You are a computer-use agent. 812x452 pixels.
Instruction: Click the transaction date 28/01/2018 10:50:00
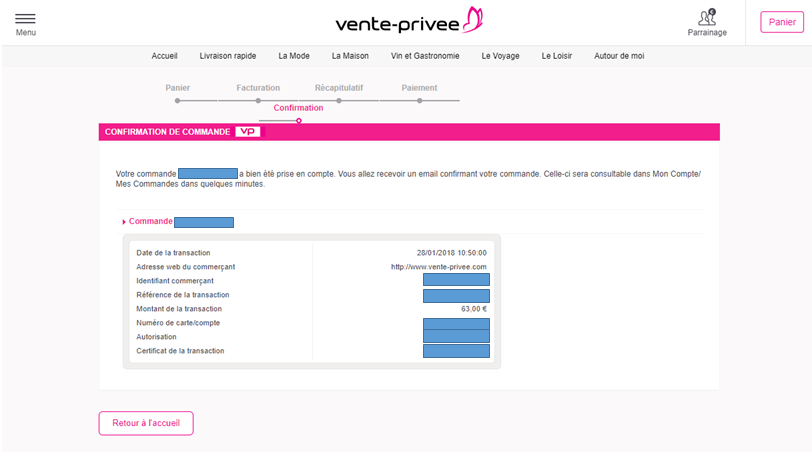452,253
